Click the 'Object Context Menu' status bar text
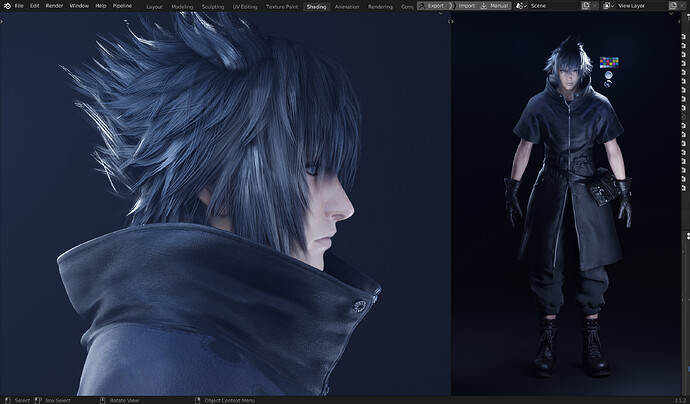Viewport: 690px width, 404px height. [230, 400]
